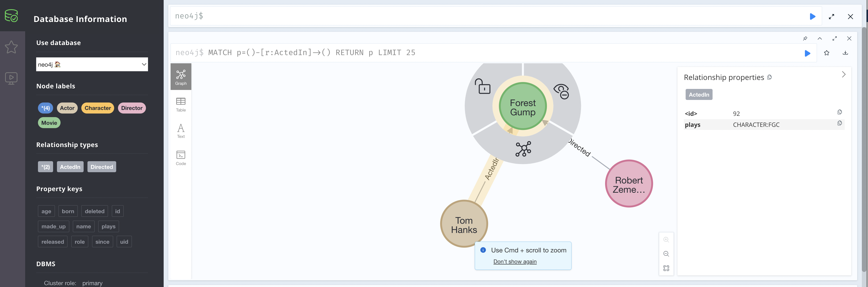Viewport: 868px width, 287px height.
Task: Click the id property key
Action: click(x=117, y=211)
